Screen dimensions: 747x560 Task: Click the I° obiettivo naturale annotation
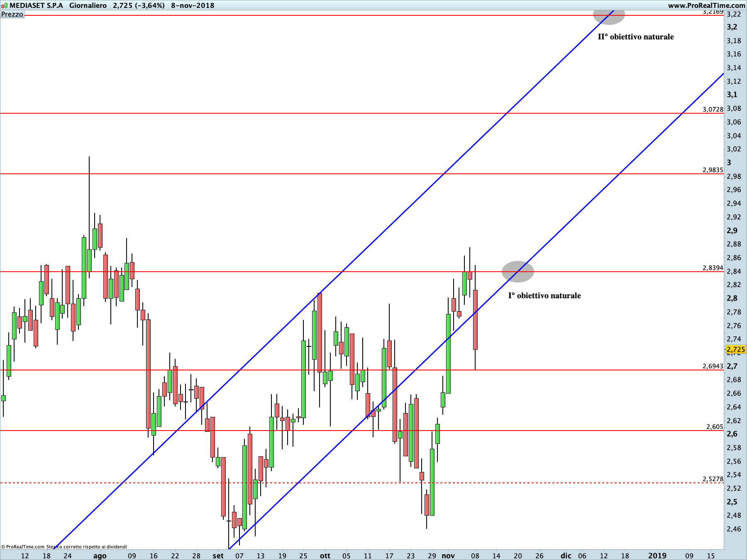tap(544, 296)
